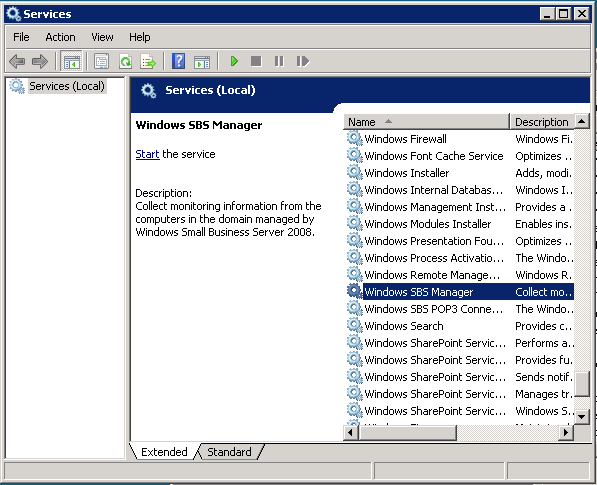Open the Help menu
The height and width of the screenshot is (485, 597).
click(x=140, y=37)
